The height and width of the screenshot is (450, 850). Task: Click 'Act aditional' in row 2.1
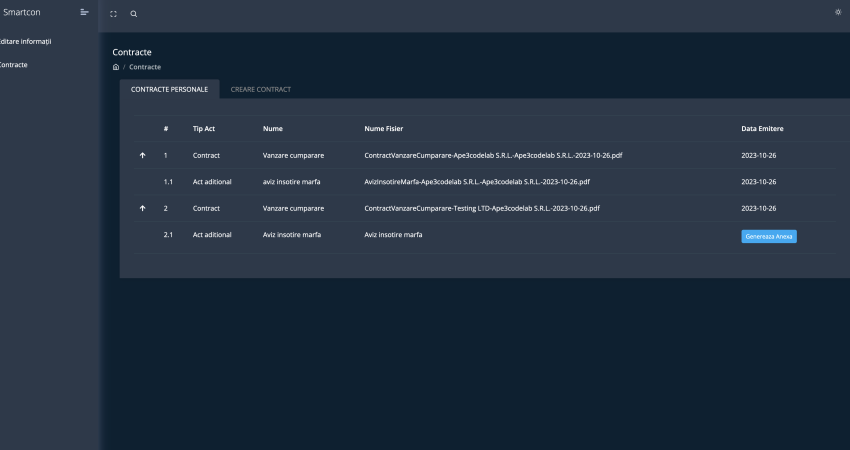(212, 235)
